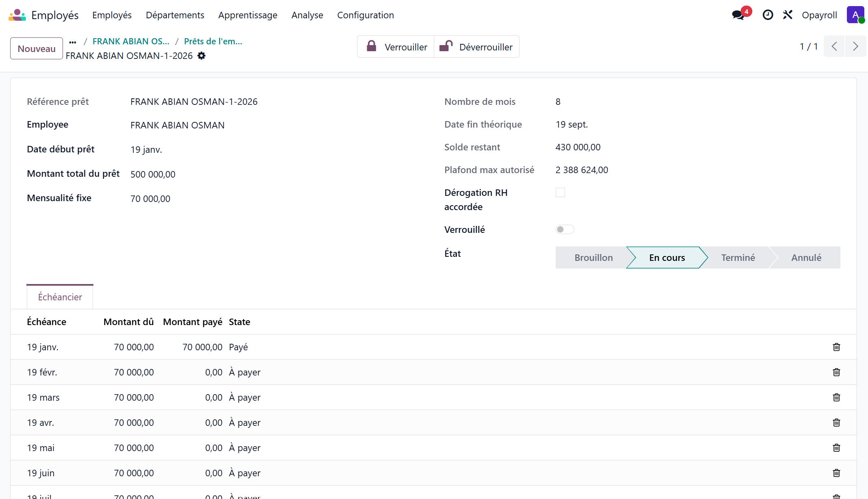Click the Verrouiller button
The height and width of the screenshot is (499, 868).
[396, 47]
